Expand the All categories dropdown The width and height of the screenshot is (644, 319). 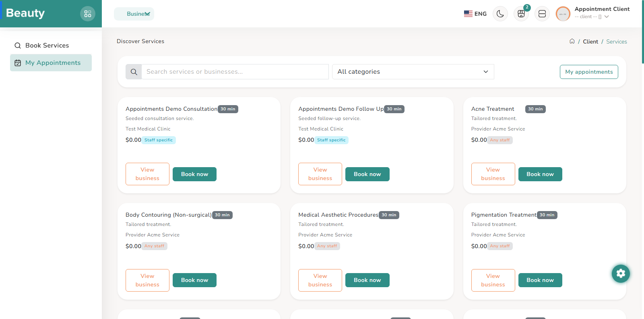413,72
